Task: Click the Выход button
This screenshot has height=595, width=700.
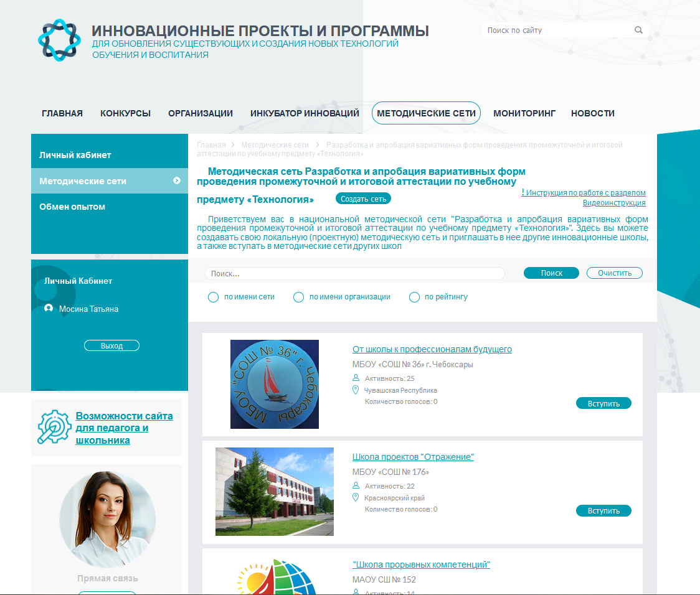Action: 111,345
